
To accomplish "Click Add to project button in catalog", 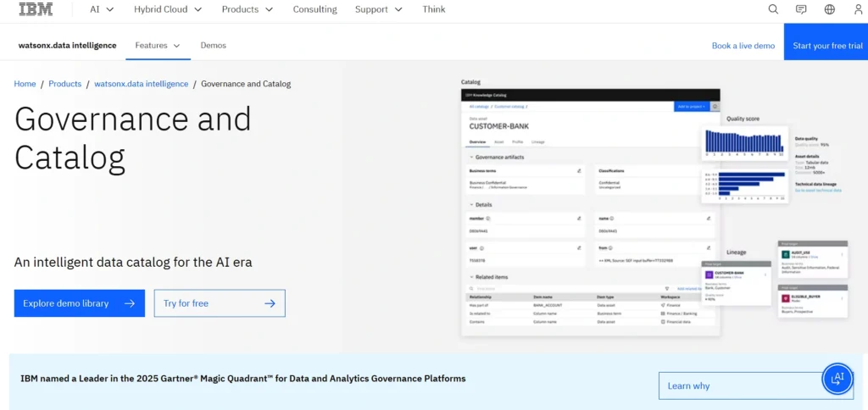I will click(692, 106).
